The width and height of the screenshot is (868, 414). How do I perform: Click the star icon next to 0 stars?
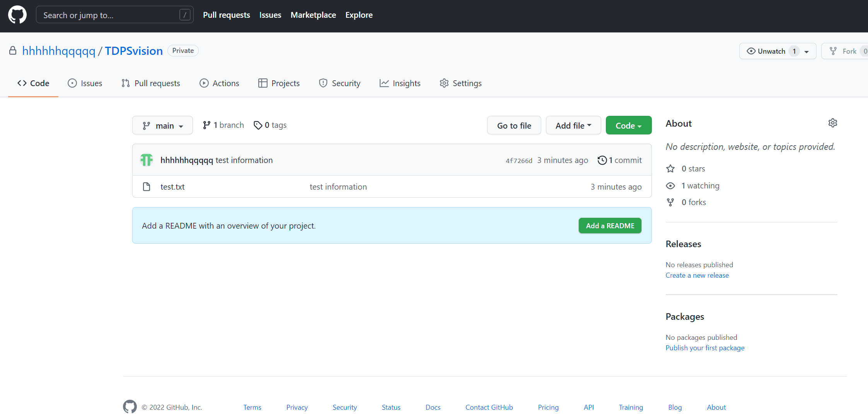pyautogui.click(x=670, y=169)
